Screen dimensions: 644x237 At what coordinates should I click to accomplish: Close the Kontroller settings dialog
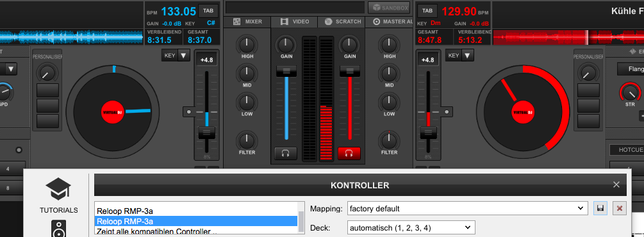coord(616,184)
